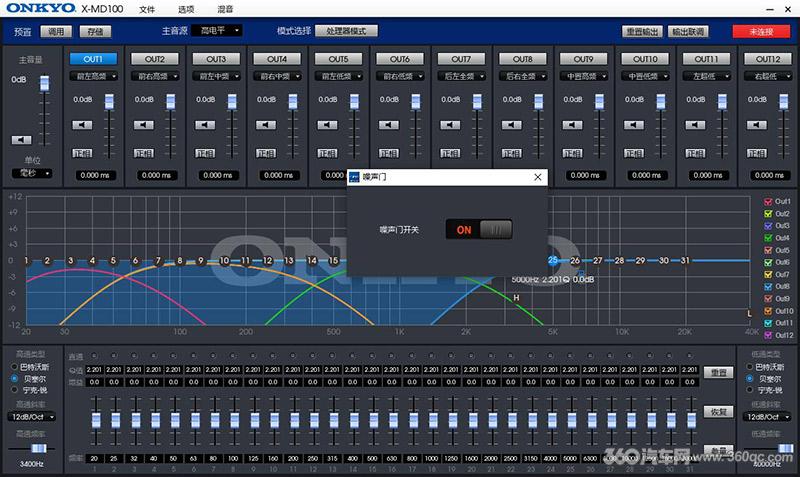Uncheck the Out12 curve visibility checkbox
Screen dimensions: 800x477
(768, 335)
